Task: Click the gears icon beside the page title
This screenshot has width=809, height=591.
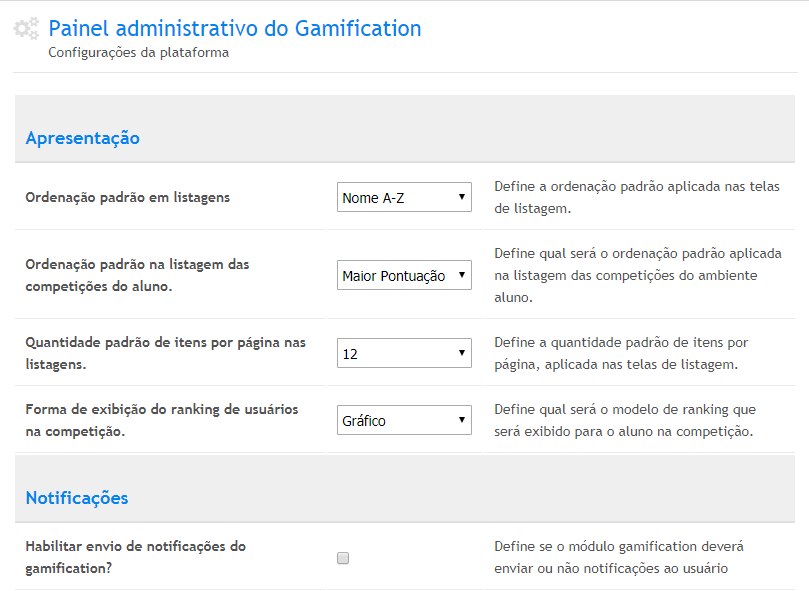Action: (26, 29)
